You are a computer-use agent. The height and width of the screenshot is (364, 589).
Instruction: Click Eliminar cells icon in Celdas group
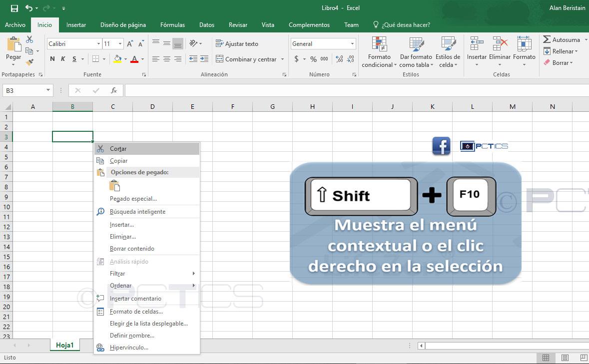[x=500, y=43]
